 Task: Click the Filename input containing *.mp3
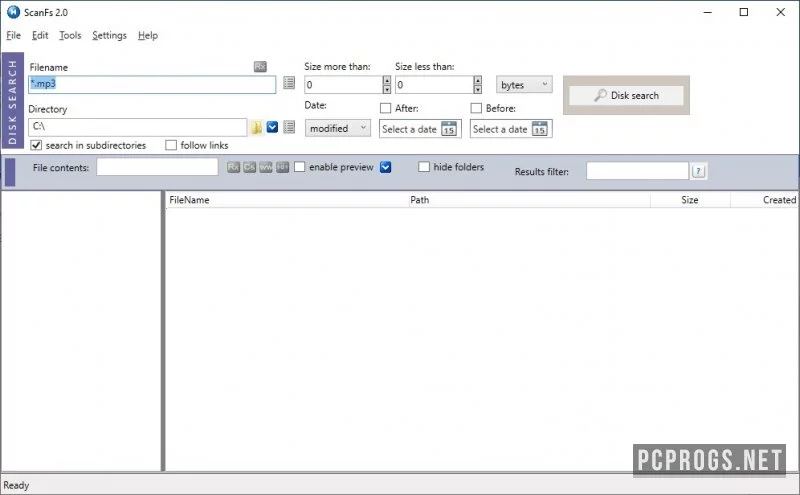[152, 84]
